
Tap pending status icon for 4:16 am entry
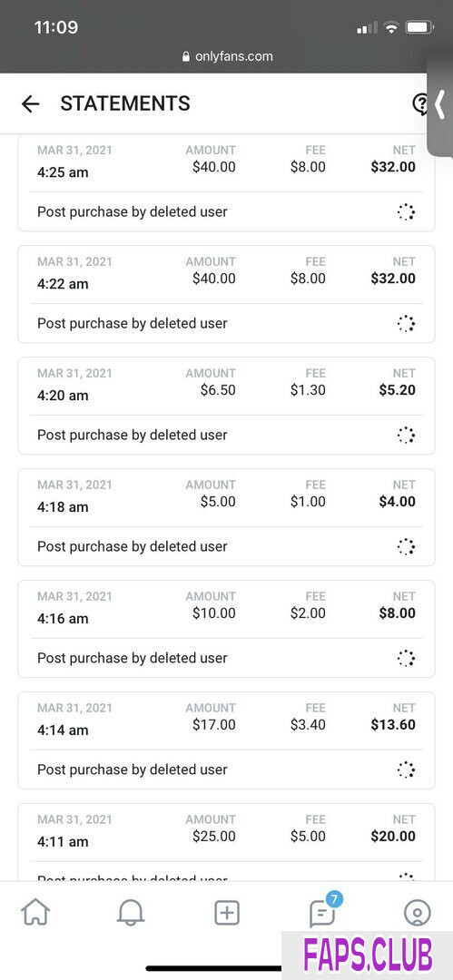tap(406, 658)
